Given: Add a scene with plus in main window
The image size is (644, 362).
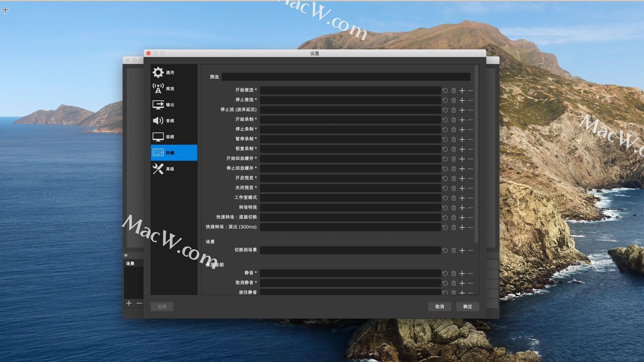Looking at the screenshot, I should click(x=129, y=303).
